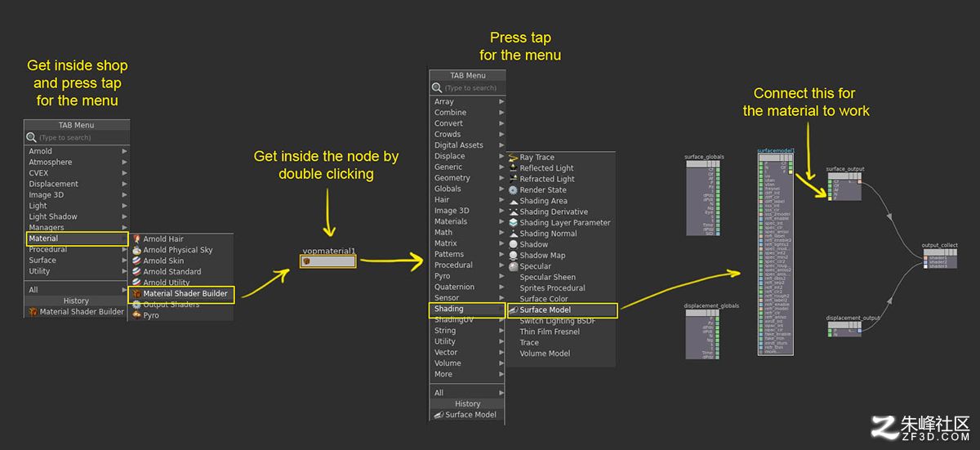Viewport: 980px width, 450px height.
Task: Click Material Shader Builder icon under left History
Action: 33,312
